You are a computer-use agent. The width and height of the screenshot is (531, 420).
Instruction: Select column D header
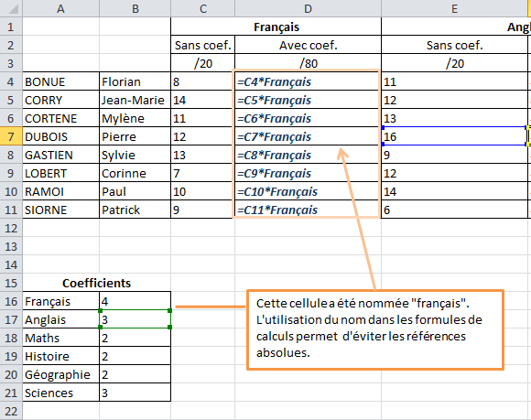pyautogui.click(x=308, y=8)
